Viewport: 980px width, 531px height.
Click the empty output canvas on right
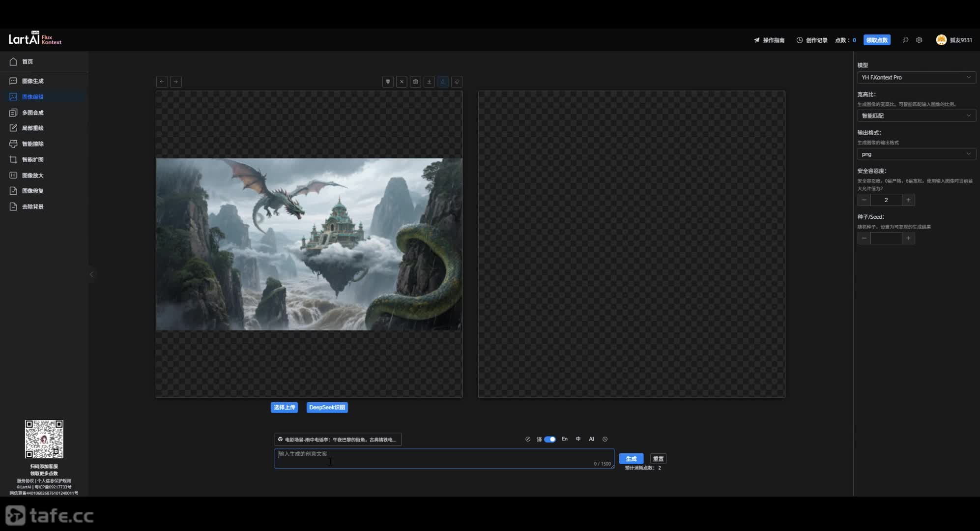pyautogui.click(x=632, y=244)
